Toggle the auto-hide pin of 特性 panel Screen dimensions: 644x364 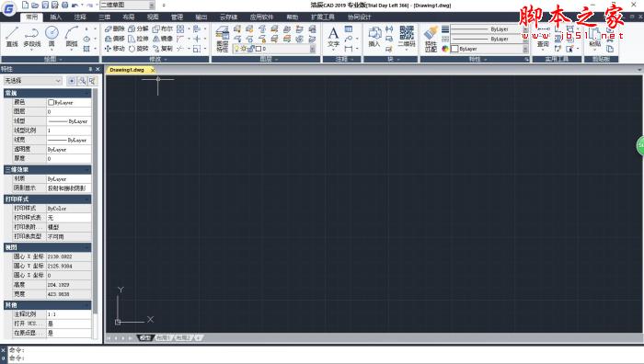[x=90, y=69]
